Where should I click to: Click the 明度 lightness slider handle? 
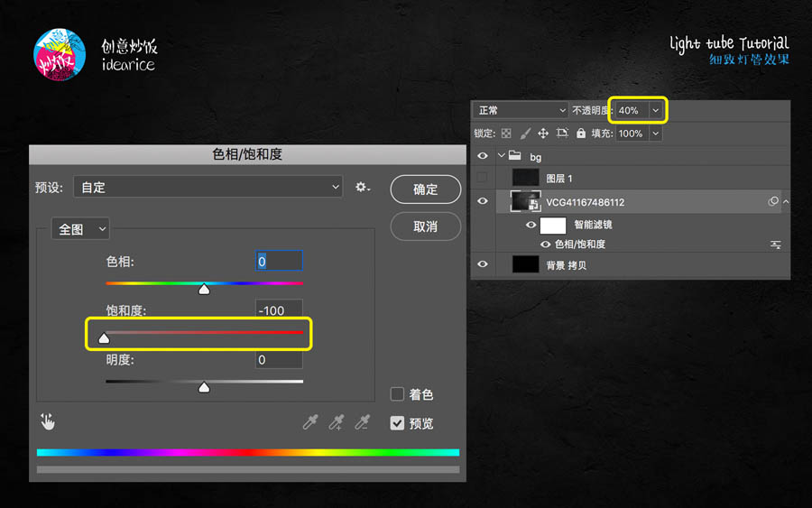click(204, 387)
